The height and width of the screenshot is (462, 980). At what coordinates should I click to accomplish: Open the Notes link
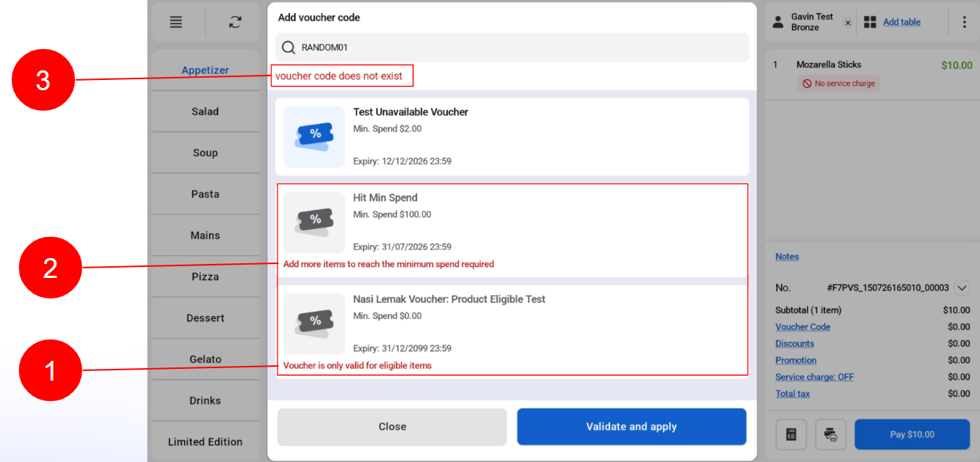click(787, 257)
